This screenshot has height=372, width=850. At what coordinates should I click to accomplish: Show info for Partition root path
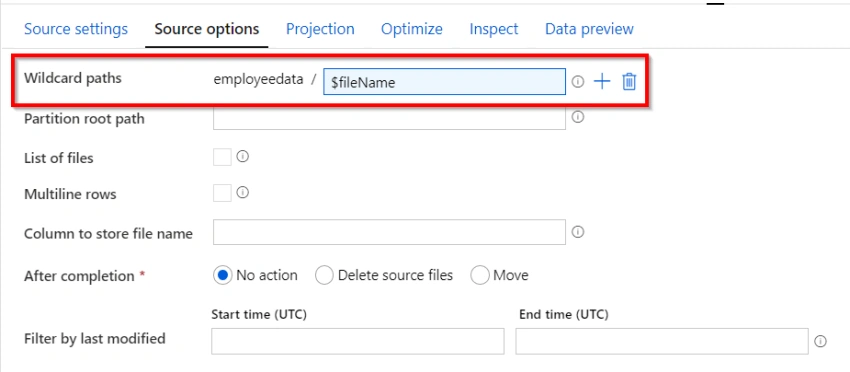pos(578,117)
